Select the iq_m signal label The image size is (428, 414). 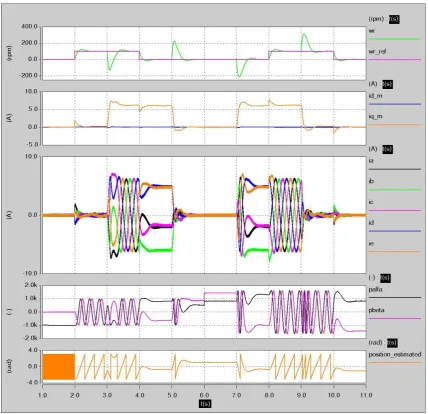[375, 116]
